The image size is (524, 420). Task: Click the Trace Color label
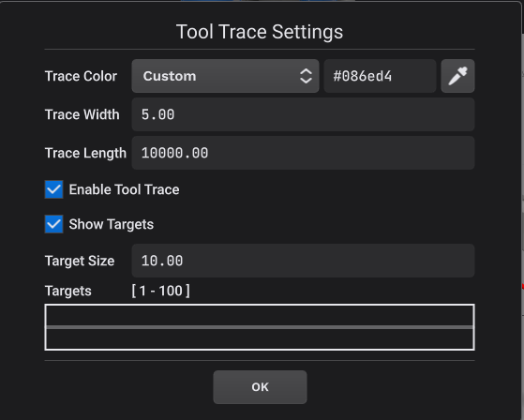(81, 76)
